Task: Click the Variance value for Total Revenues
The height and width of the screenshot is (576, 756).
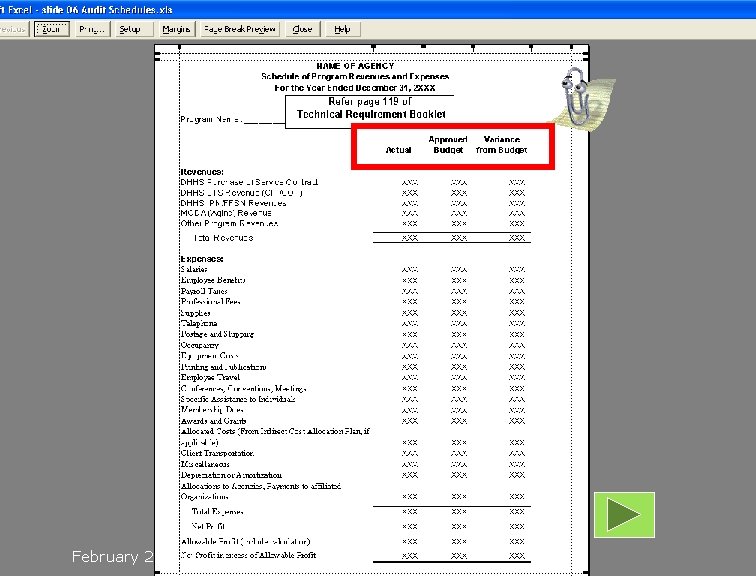Action: coord(516,238)
